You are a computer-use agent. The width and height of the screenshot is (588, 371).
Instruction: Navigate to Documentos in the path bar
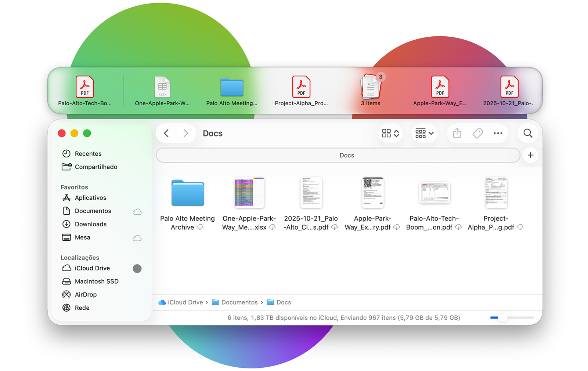pos(239,302)
